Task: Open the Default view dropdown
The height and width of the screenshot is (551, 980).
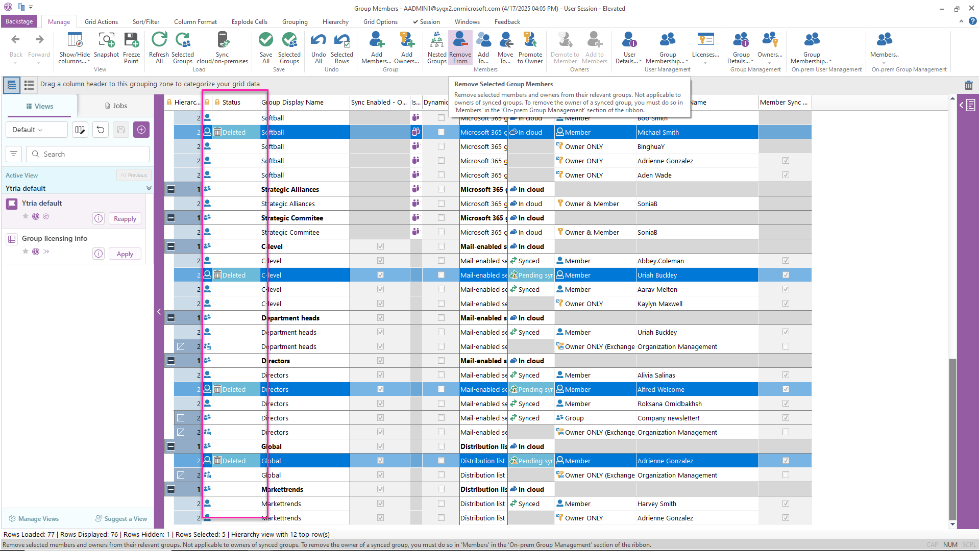Action: pos(37,130)
